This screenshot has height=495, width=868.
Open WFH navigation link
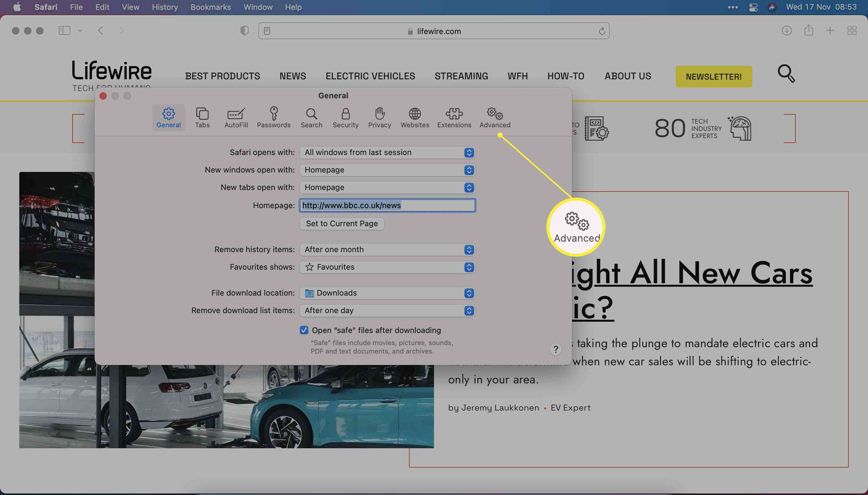point(517,76)
